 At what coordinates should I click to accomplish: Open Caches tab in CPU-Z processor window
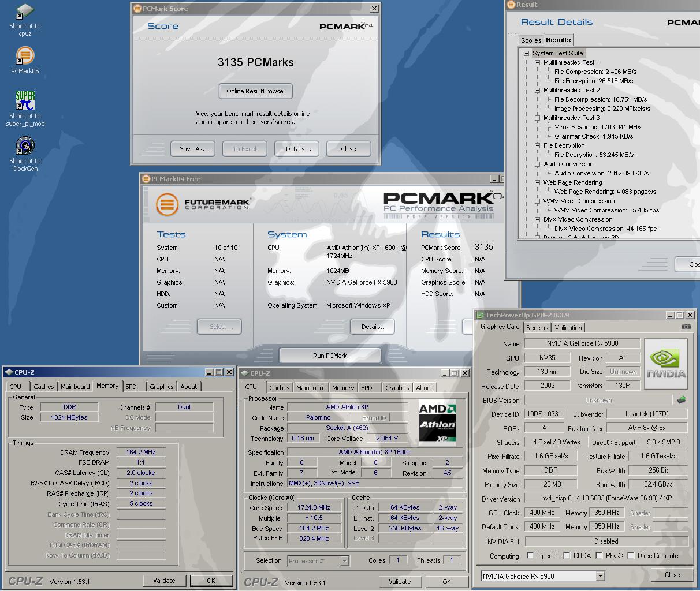click(279, 388)
